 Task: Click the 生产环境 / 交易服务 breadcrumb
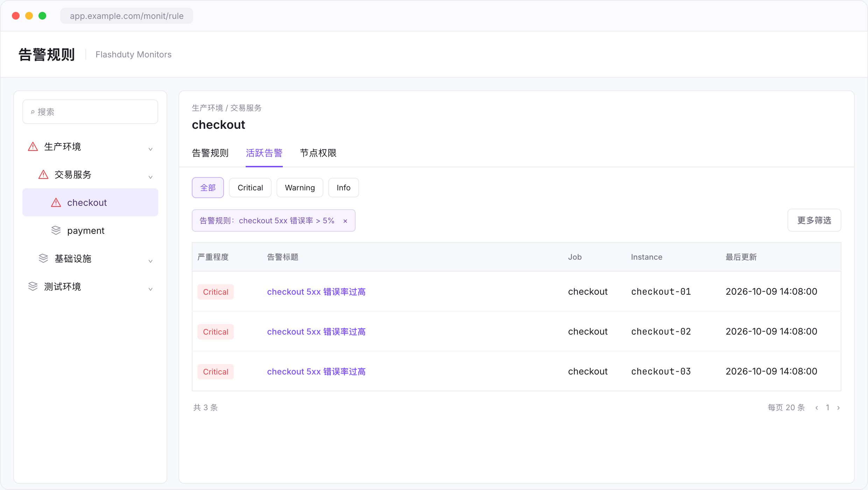click(227, 108)
